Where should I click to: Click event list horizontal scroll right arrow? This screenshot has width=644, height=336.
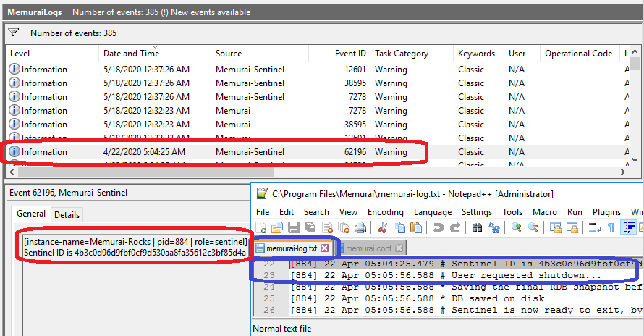[x=623, y=172]
